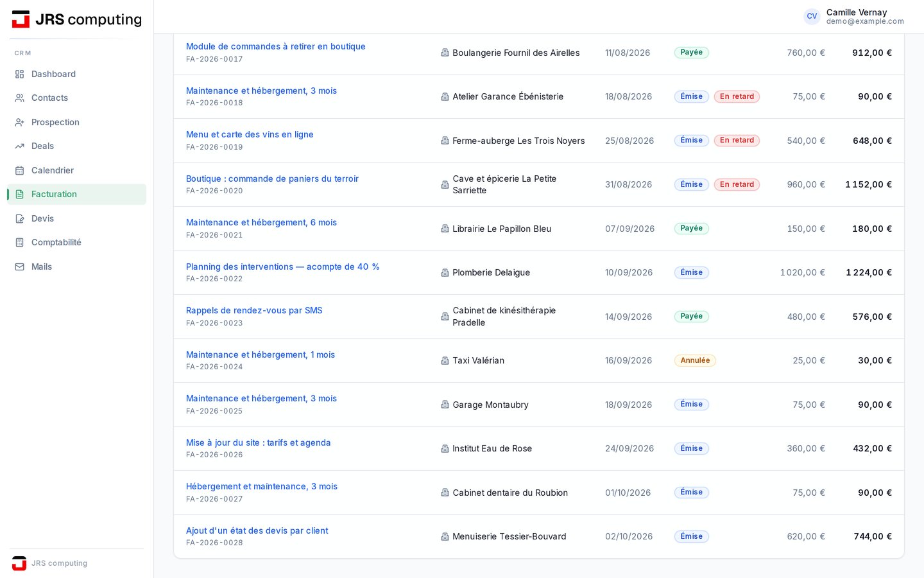This screenshot has height=578, width=924.
Task: Click the En retard badge for Atelier Garance Ébénisterie
Action: (x=737, y=97)
